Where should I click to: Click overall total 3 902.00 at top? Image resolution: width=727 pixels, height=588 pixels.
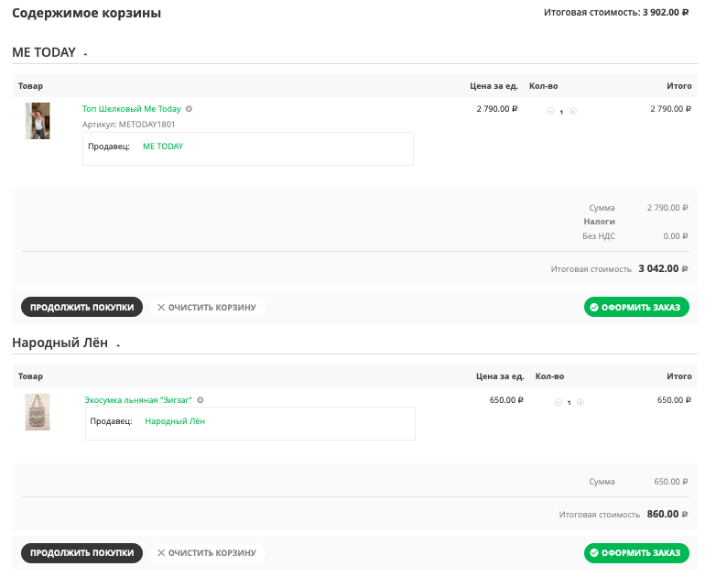(666, 13)
